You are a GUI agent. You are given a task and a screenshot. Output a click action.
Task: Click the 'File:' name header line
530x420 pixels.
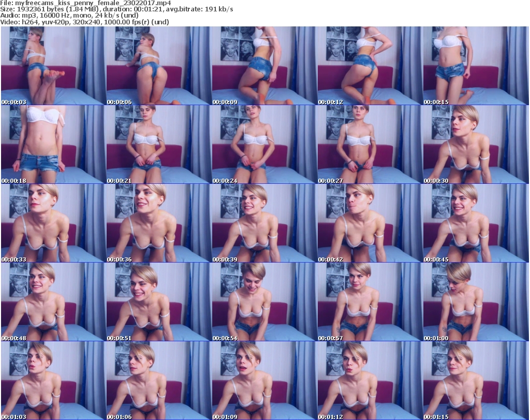point(85,3)
